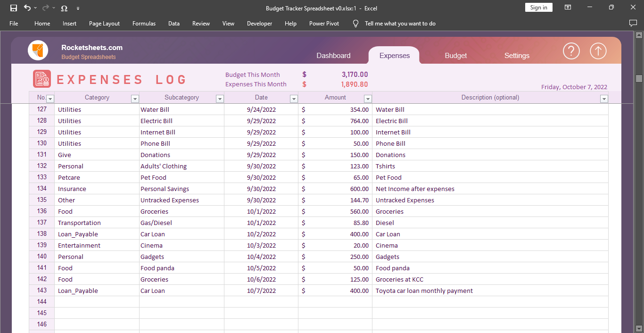Follow the Rocketsheets.com link text
Viewport: 644px width, 333px height.
[x=92, y=48]
